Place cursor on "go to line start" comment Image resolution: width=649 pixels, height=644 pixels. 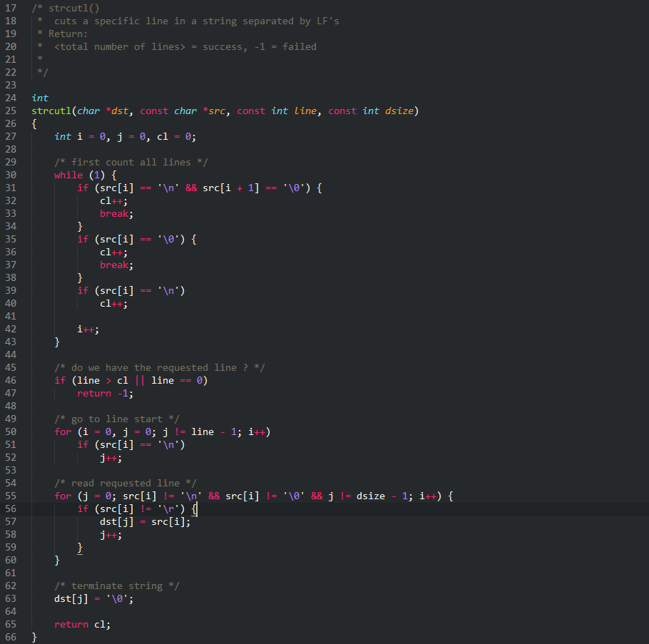tap(116, 419)
